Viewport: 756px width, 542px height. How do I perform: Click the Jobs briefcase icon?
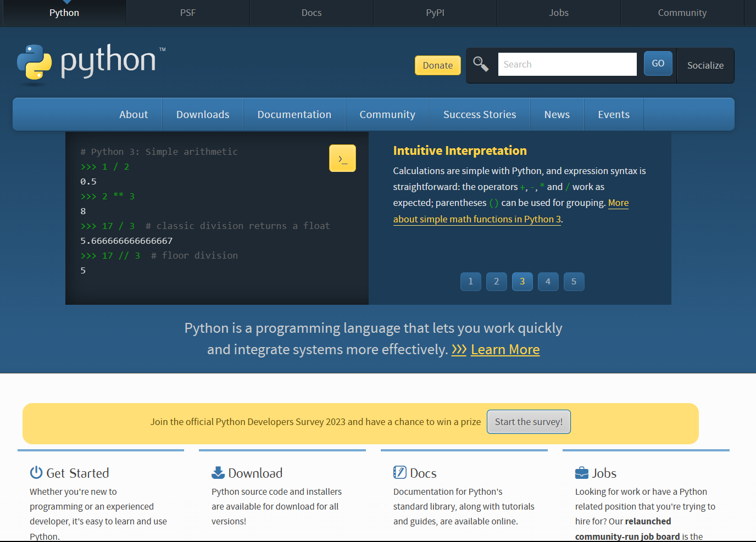pyautogui.click(x=582, y=473)
